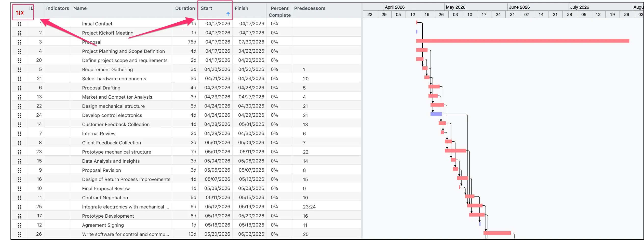Clear sorting with the red sort-reset icon
This screenshot has height=240, width=644.
[20, 13]
